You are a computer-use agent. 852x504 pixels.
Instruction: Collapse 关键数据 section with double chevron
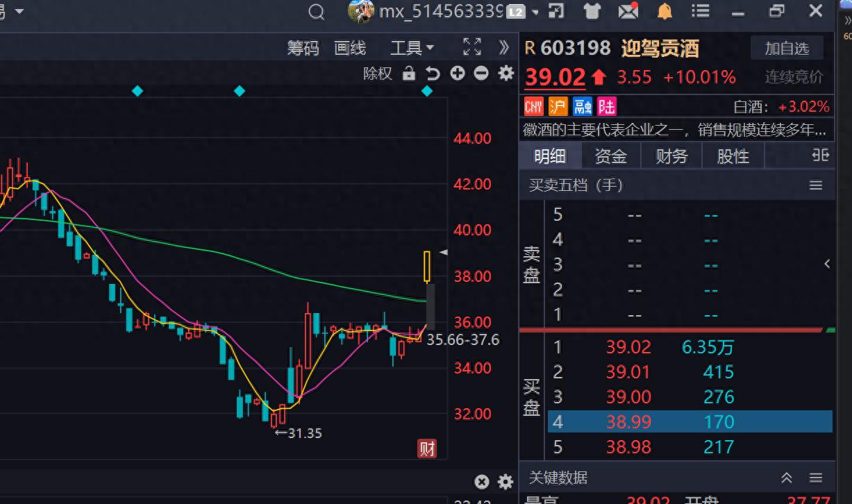click(x=787, y=478)
